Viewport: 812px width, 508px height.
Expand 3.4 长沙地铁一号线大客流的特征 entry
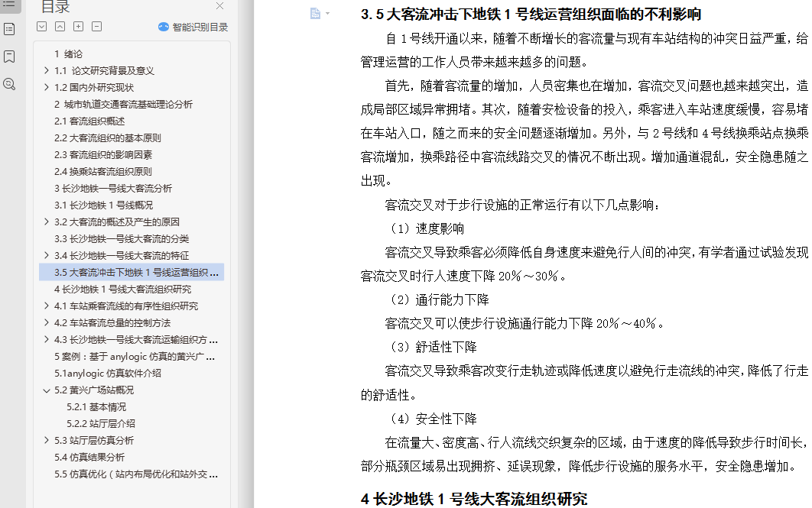point(47,256)
